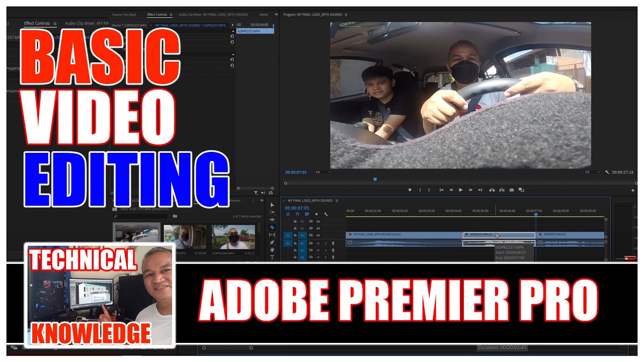Step forward one frame in the program monitor
This screenshot has width=644, height=362.
(470, 190)
